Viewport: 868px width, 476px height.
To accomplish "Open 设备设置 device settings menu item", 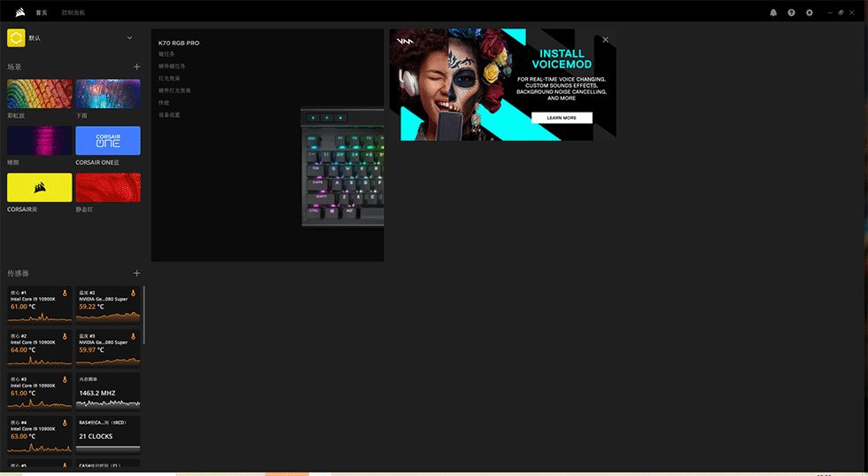I will (169, 115).
